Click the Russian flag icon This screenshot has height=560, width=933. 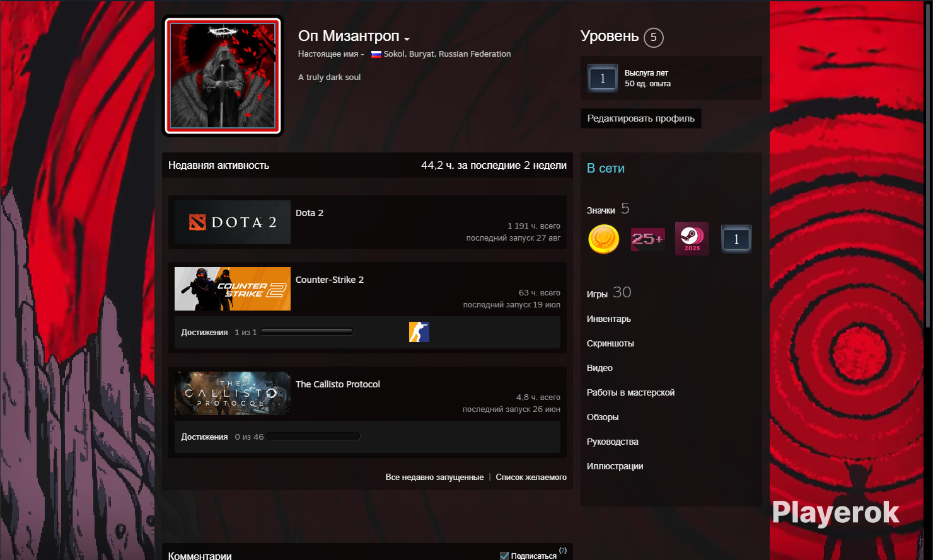pos(376,54)
